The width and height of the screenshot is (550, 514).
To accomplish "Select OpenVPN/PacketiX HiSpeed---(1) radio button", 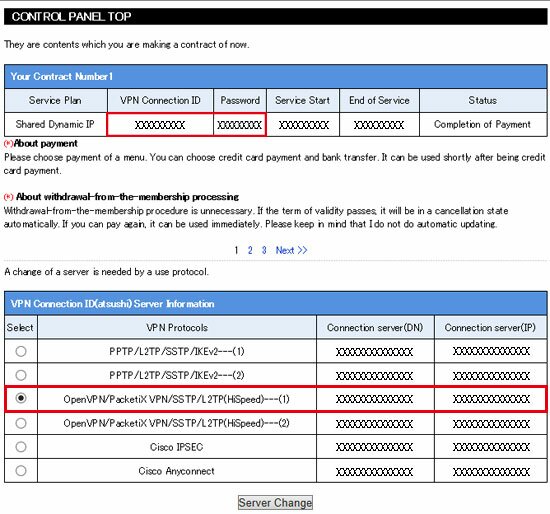I will pos(21,398).
